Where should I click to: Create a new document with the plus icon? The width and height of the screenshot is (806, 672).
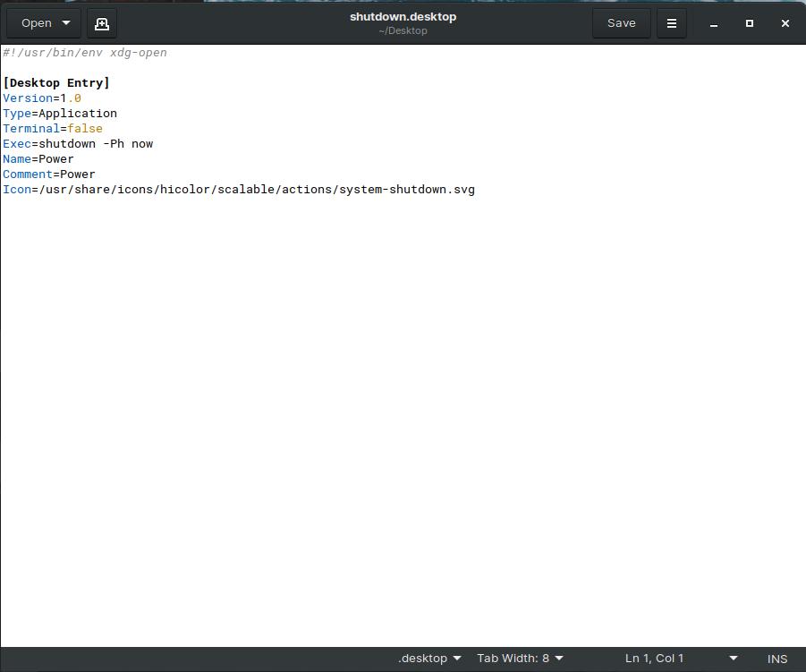[101, 23]
